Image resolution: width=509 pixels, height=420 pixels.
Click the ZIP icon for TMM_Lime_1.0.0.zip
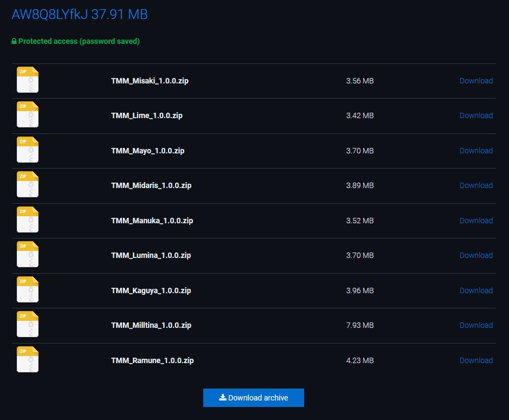pos(28,114)
